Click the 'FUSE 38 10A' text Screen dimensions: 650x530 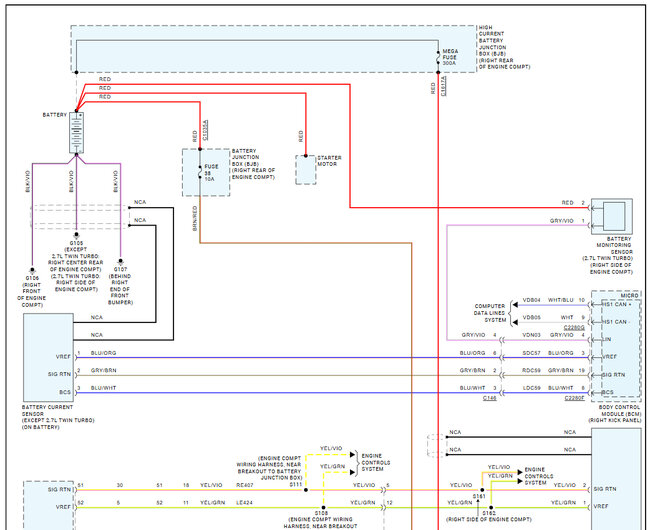pos(211,173)
